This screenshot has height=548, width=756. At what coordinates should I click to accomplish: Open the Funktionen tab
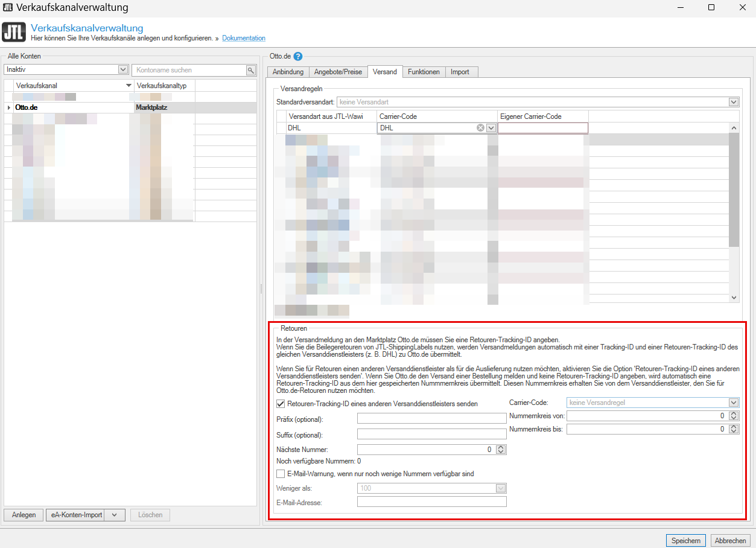[x=424, y=72]
